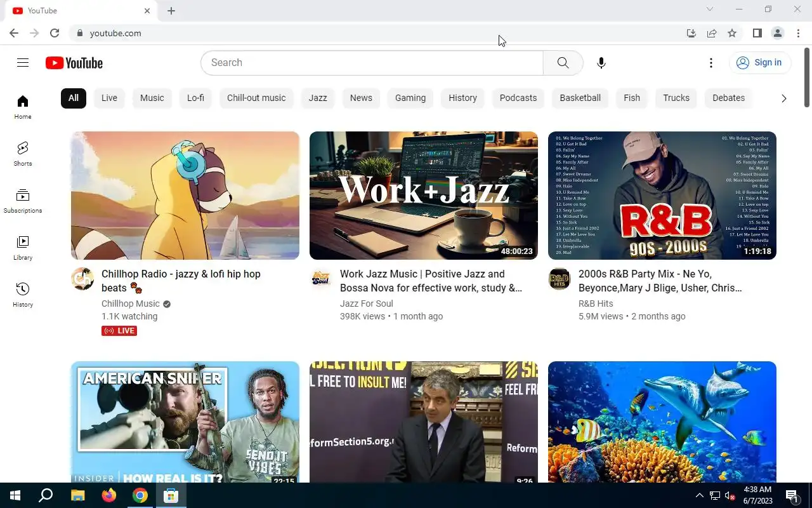The image size is (812, 508).
Task: Select the All category chip
Action: pos(74,98)
